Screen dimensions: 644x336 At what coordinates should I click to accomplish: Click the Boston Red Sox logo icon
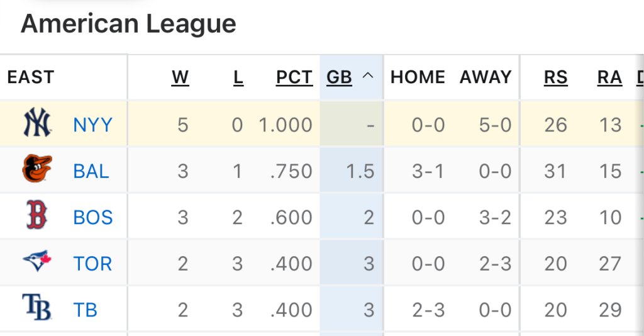tap(37, 216)
